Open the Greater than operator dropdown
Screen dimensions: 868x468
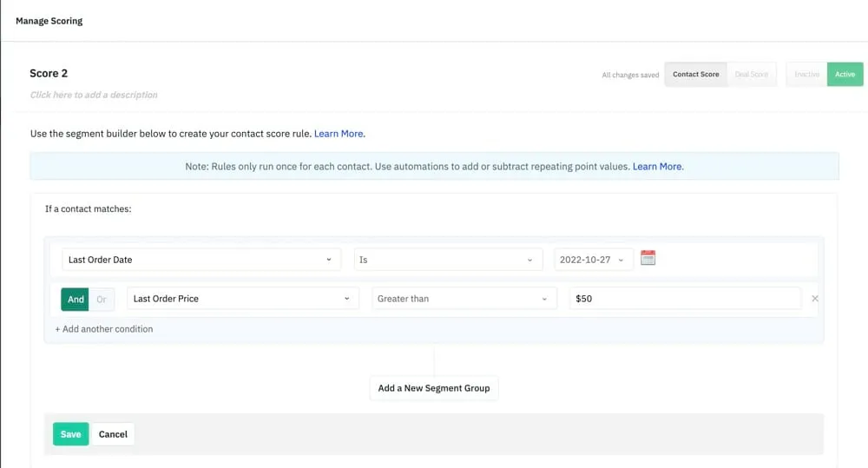pyautogui.click(x=464, y=299)
